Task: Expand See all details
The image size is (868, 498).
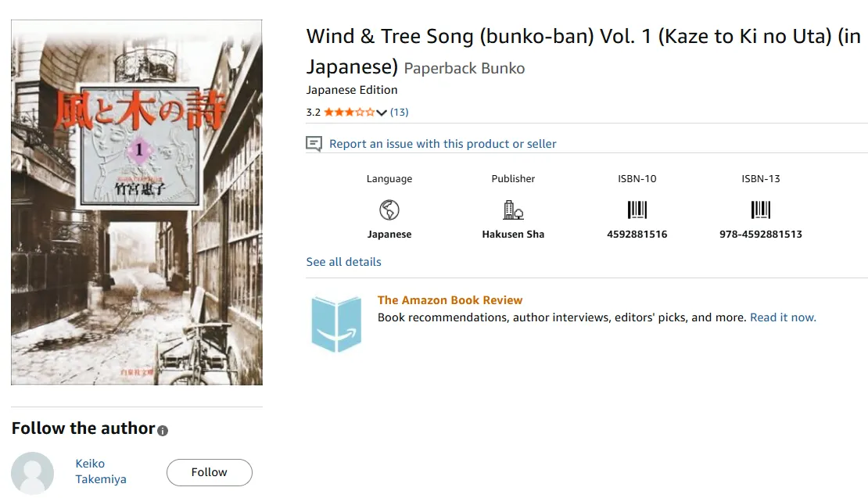Action: coord(343,262)
